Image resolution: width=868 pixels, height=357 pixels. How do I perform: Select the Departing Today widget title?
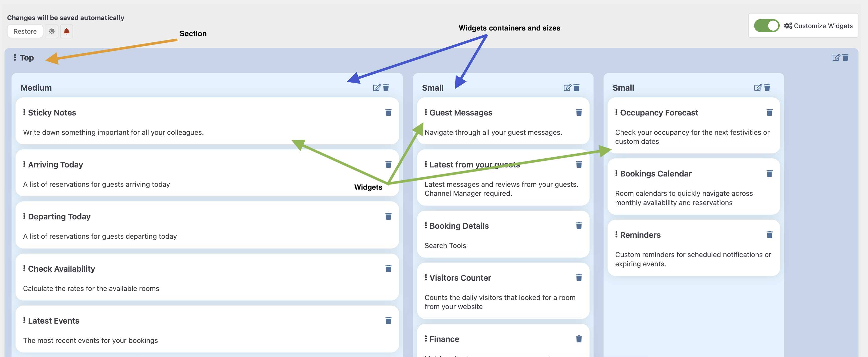(x=59, y=216)
